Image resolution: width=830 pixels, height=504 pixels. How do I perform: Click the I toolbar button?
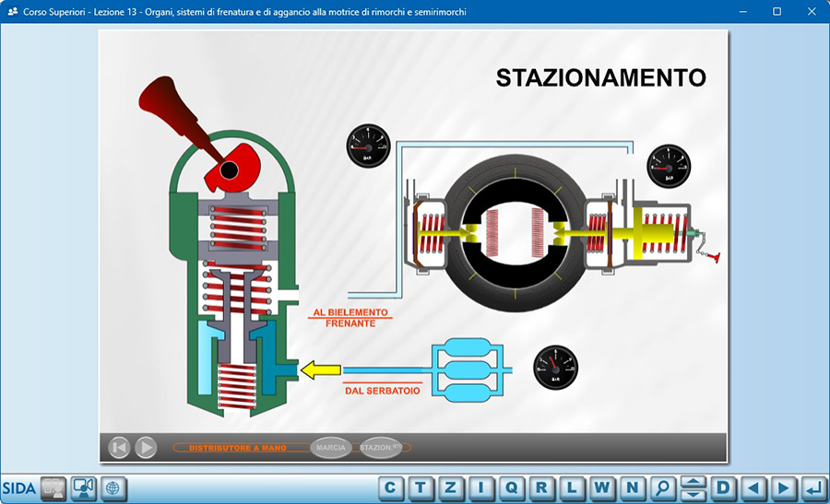[481, 487]
